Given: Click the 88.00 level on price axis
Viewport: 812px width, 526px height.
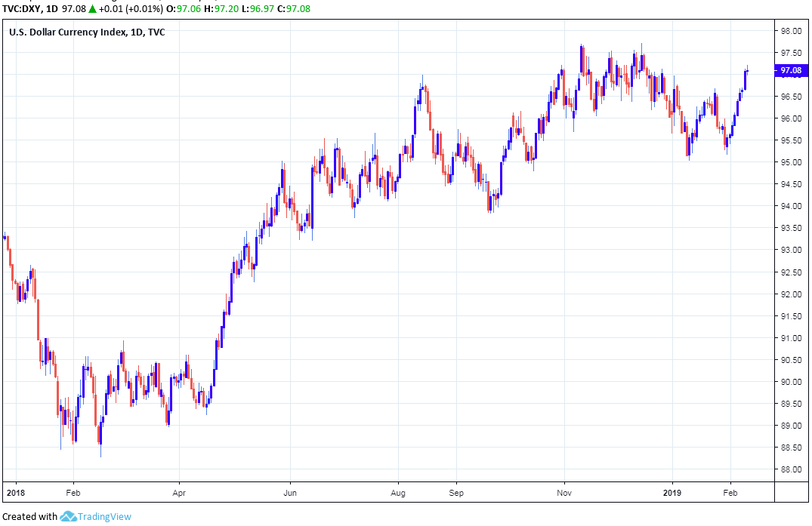Looking at the screenshot, I should (x=791, y=469).
